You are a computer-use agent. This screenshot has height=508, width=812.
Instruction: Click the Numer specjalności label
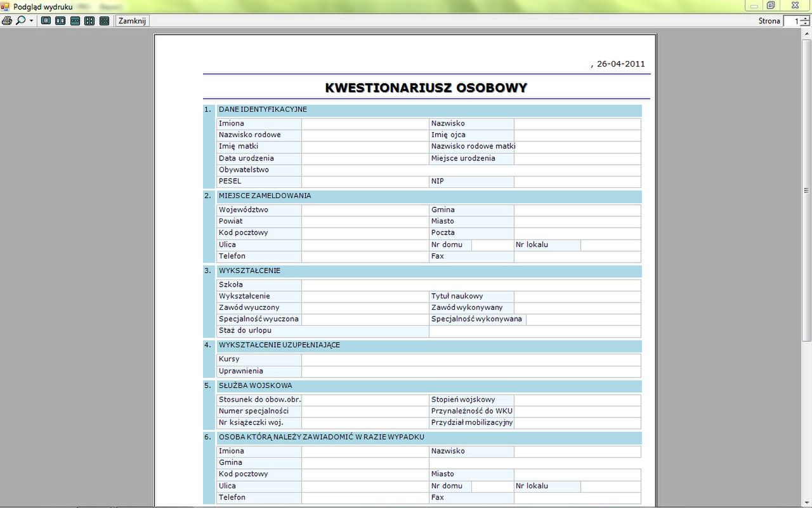pyautogui.click(x=254, y=411)
